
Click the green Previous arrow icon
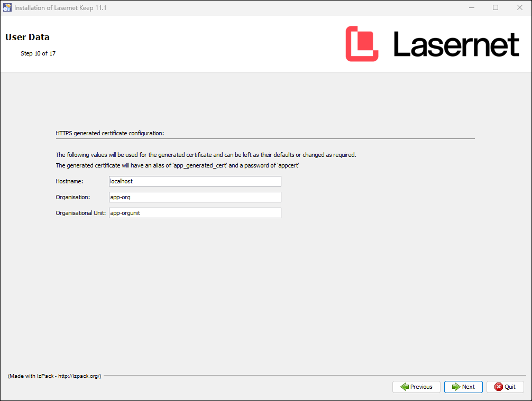pyautogui.click(x=404, y=387)
